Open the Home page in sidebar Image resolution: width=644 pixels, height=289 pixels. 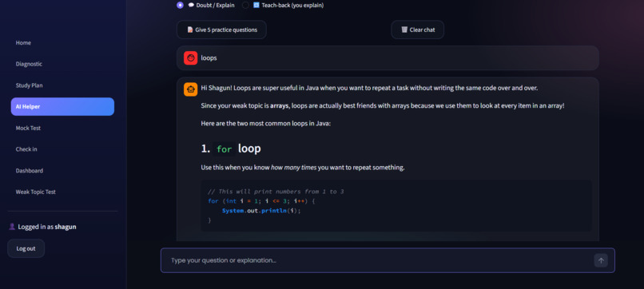(x=23, y=42)
